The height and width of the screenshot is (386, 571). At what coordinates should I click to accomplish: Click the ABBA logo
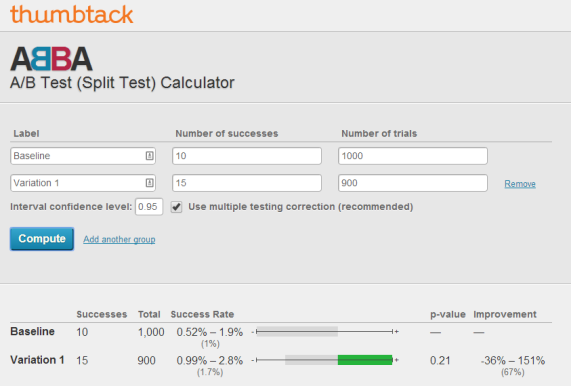(51, 59)
